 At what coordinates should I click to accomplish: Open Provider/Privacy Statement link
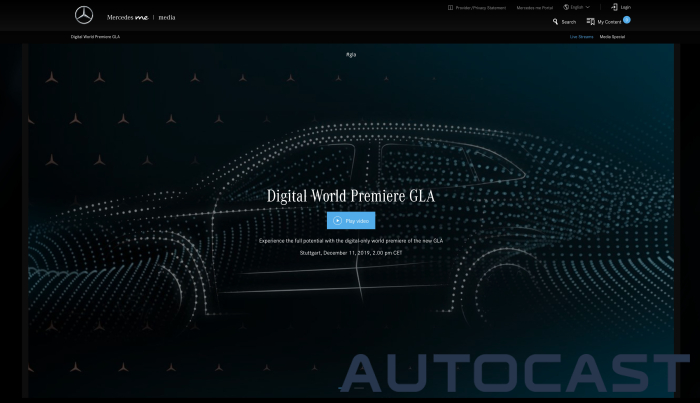click(x=480, y=8)
